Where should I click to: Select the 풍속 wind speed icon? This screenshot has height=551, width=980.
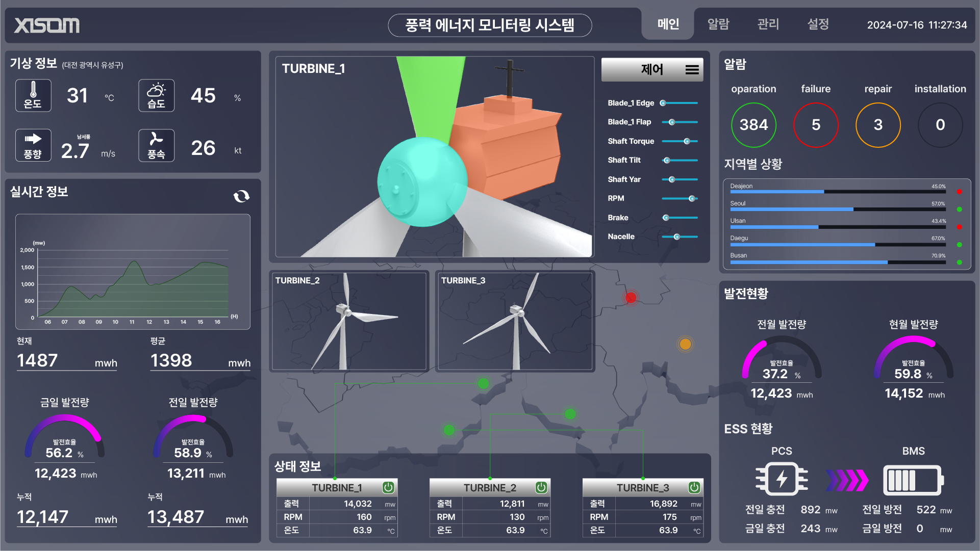click(x=156, y=145)
